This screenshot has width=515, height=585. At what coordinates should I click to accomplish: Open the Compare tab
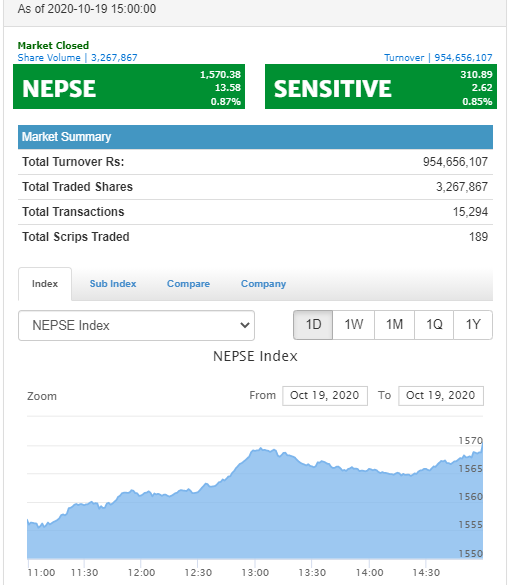tap(188, 284)
